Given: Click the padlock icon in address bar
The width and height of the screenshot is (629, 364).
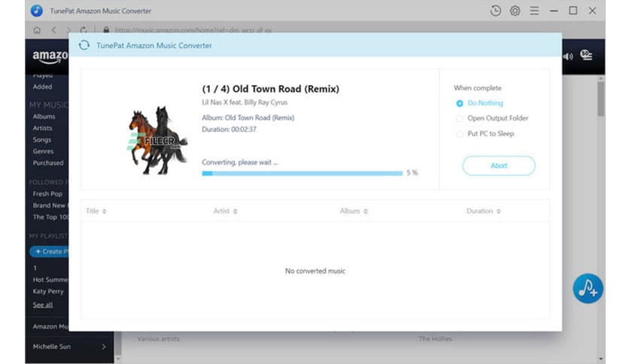Looking at the screenshot, I should [x=106, y=30].
